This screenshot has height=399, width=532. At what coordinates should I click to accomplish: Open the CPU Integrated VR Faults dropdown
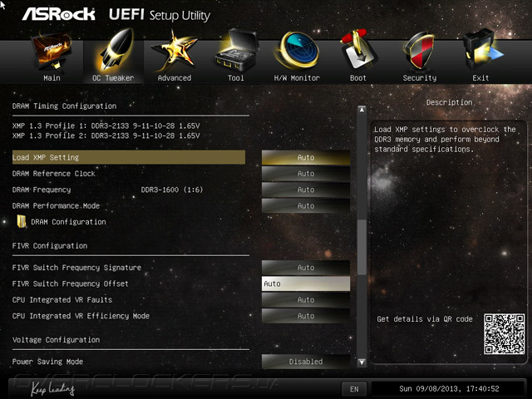click(306, 299)
